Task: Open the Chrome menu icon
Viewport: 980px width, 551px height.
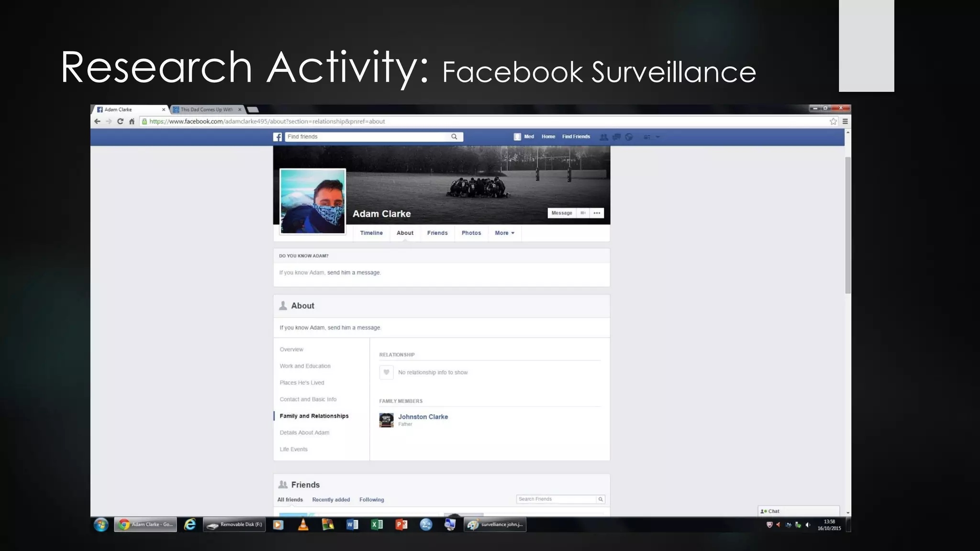Action: (x=845, y=121)
